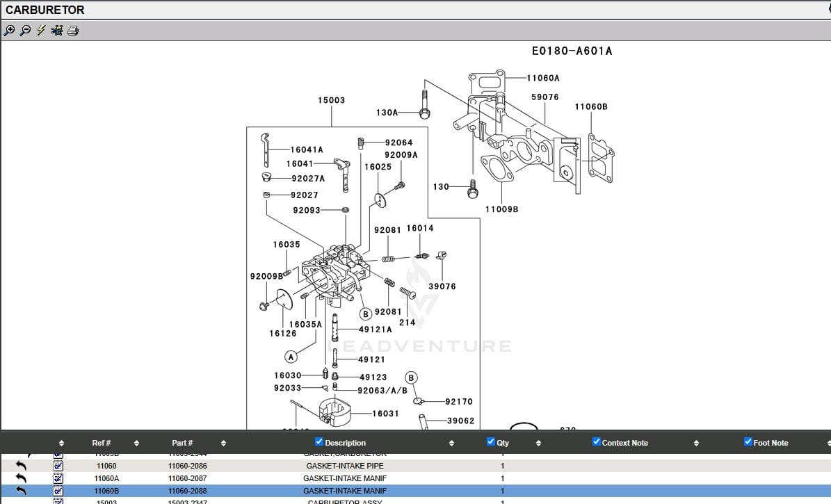Click the lightning bolt toolbar icon
Image resolution: width=831 pixels, height=504 pixels.
pos(41,31)
